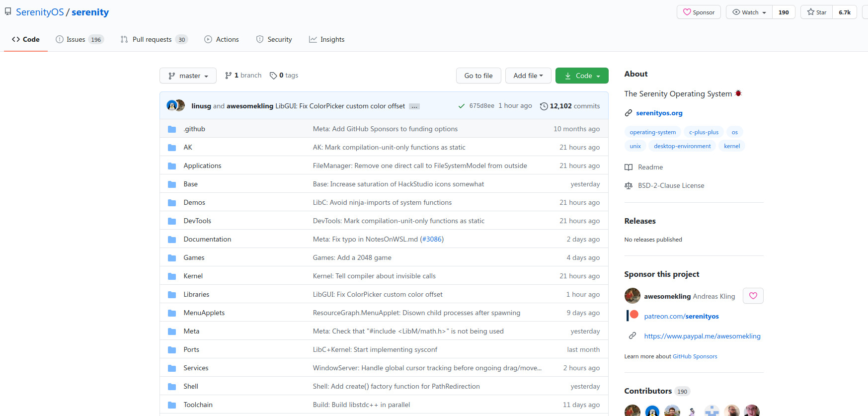Open the Add file dropdown

[x=528, y=76]
